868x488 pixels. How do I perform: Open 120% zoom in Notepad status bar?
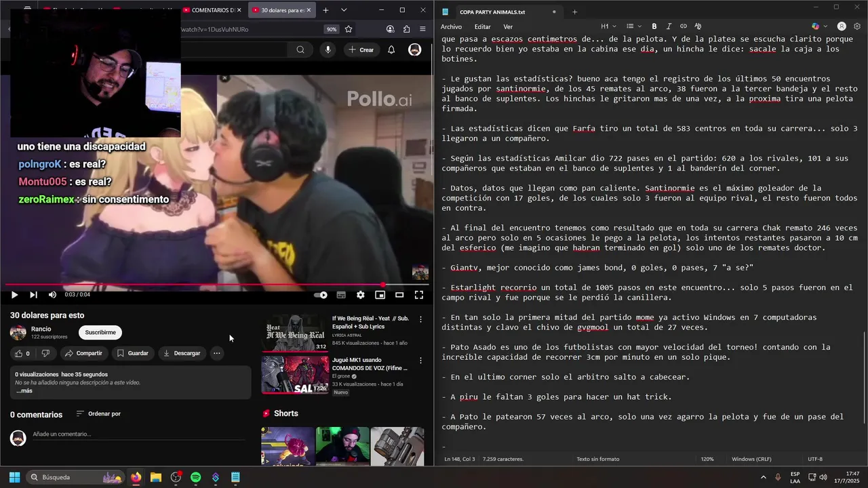click(707, 459)
